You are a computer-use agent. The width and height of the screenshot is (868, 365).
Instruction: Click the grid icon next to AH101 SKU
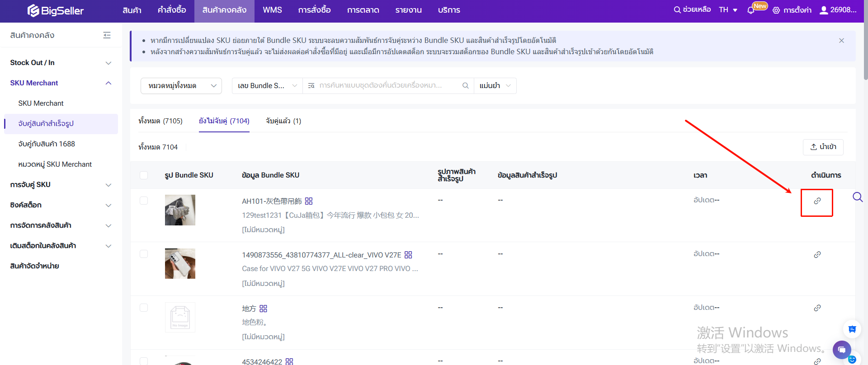tap(309, 201)
